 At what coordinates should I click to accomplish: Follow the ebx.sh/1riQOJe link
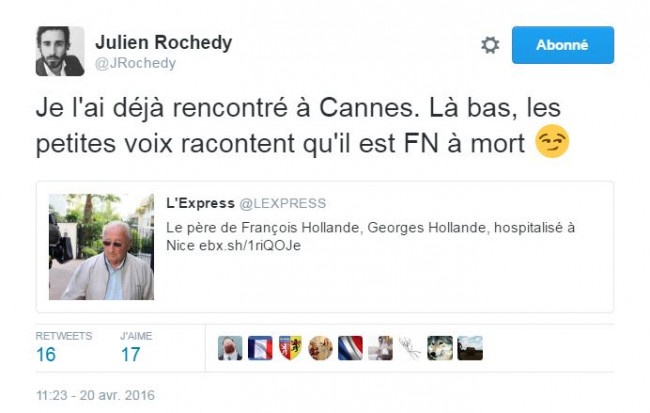(250, 245)
